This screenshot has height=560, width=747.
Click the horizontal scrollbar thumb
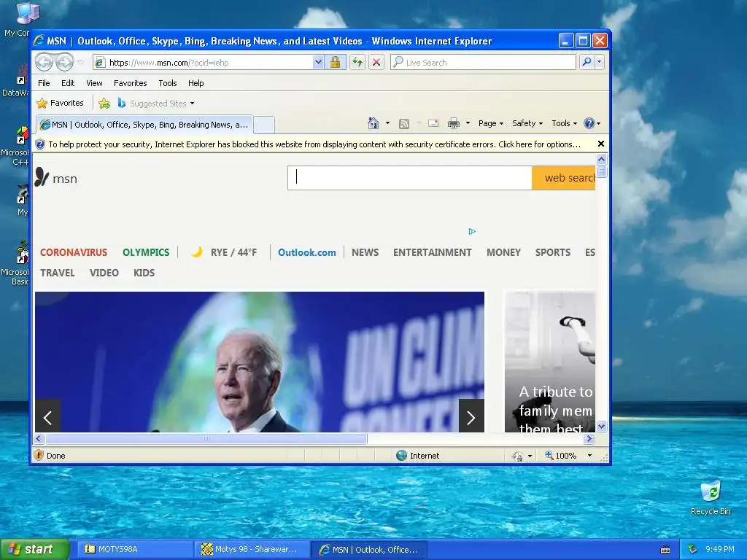coord(206,438)
